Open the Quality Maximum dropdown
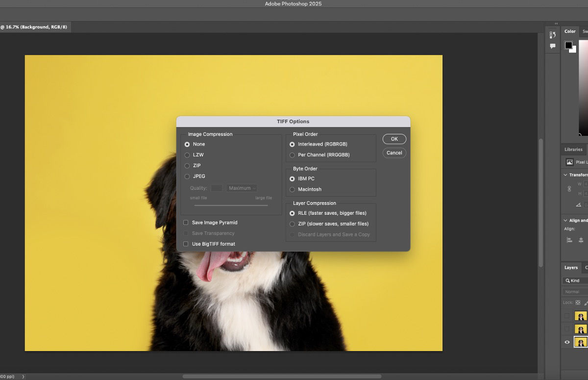This screenshot has height=380, width=588. pyautogui.click(x=242, y=188)
